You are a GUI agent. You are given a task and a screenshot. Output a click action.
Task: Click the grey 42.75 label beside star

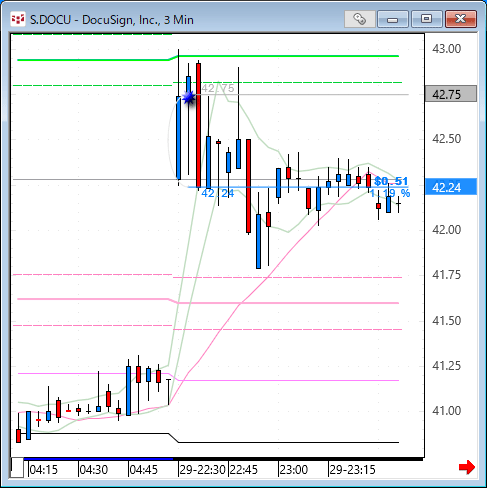[218, 88]
